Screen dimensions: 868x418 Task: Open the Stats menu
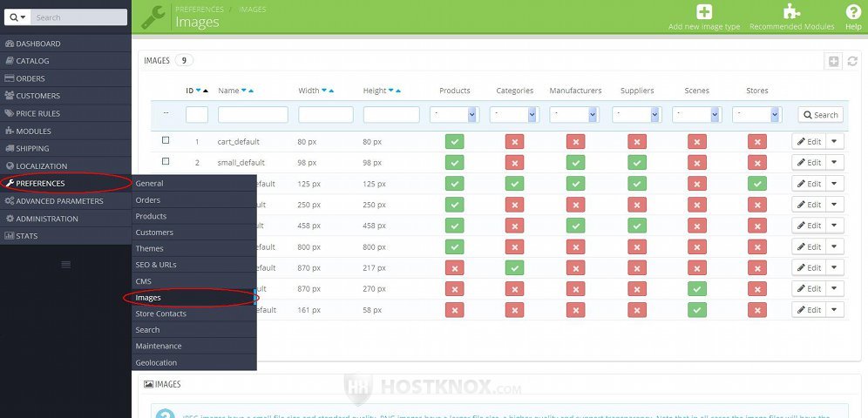65,236
